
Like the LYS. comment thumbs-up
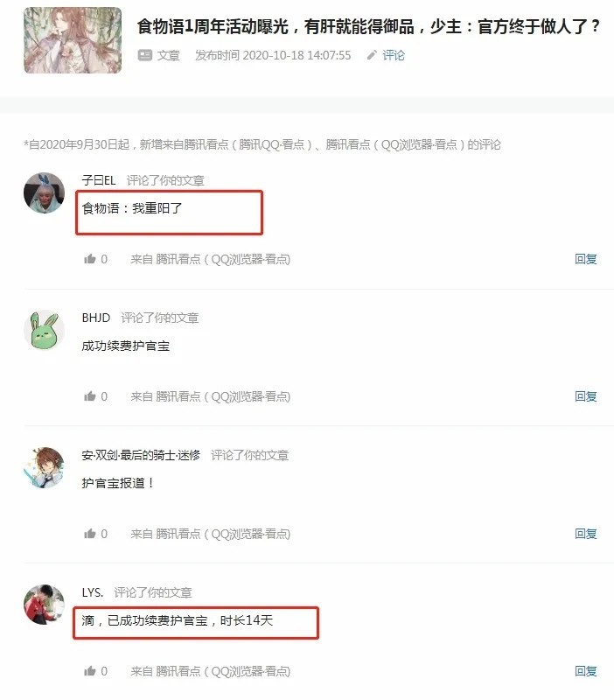90,670
